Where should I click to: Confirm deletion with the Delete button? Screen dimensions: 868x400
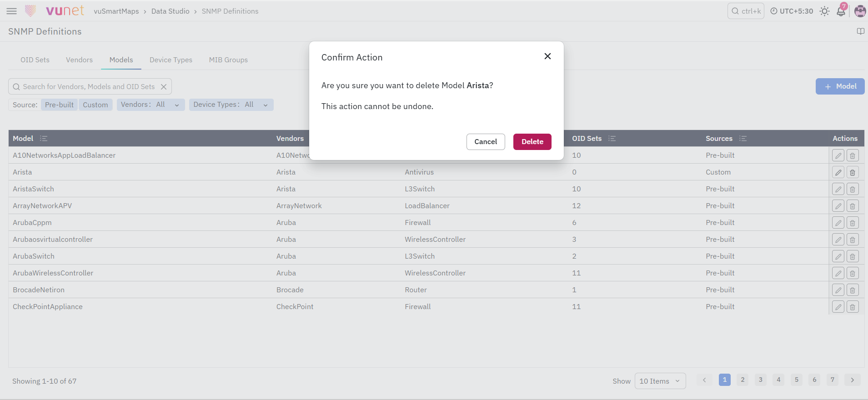click(532, 142)
